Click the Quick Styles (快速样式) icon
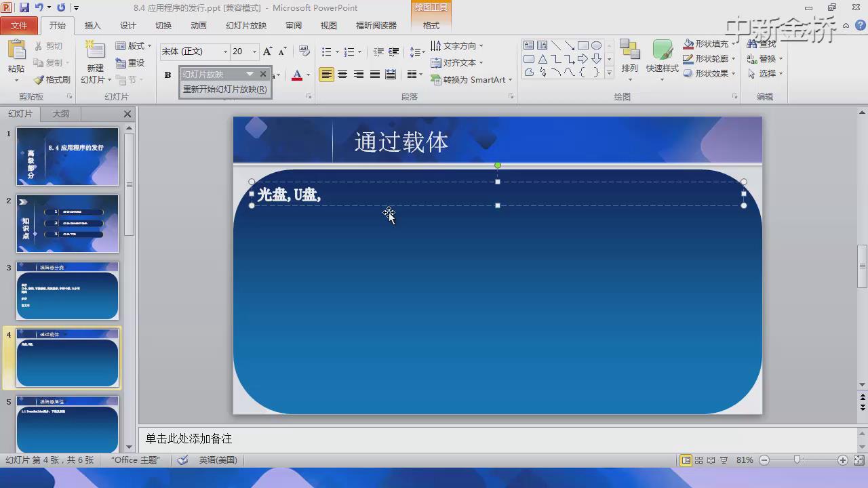The width and height of the screenshot is (868, 488). coord(662,50)
